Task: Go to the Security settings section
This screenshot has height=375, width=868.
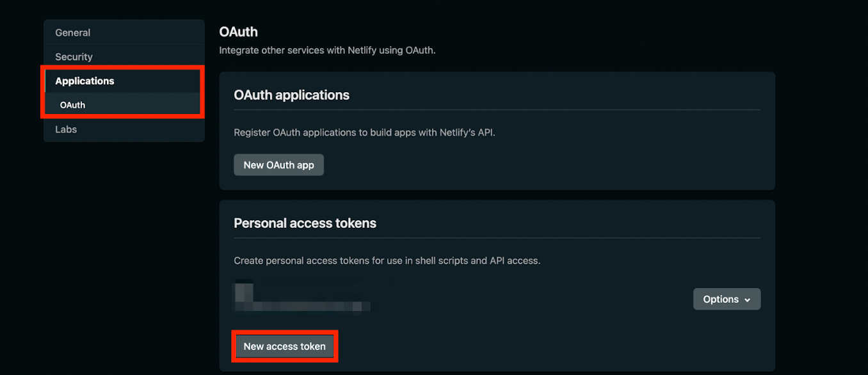Action: (x=74, y=57)
